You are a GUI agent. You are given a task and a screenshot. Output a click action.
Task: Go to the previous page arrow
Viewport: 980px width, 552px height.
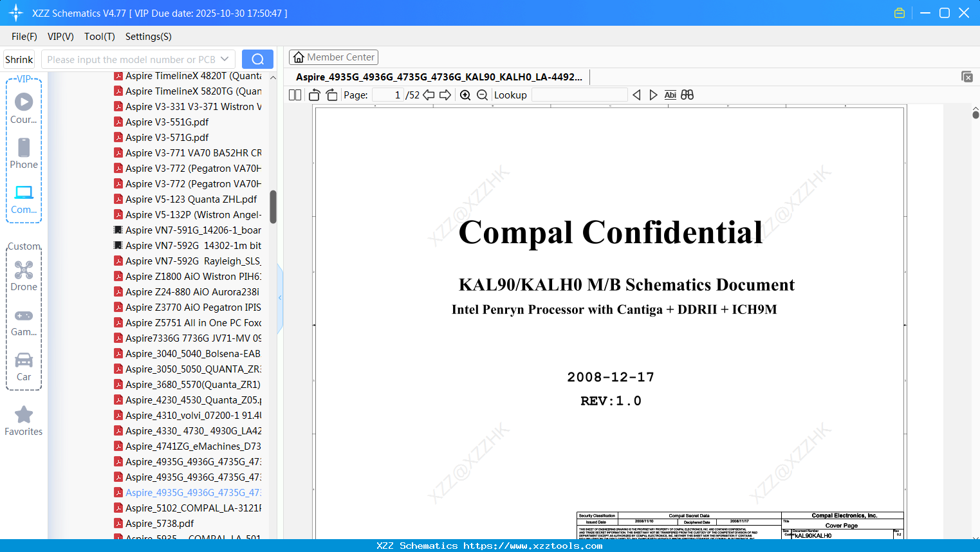(x=429, y=95)
